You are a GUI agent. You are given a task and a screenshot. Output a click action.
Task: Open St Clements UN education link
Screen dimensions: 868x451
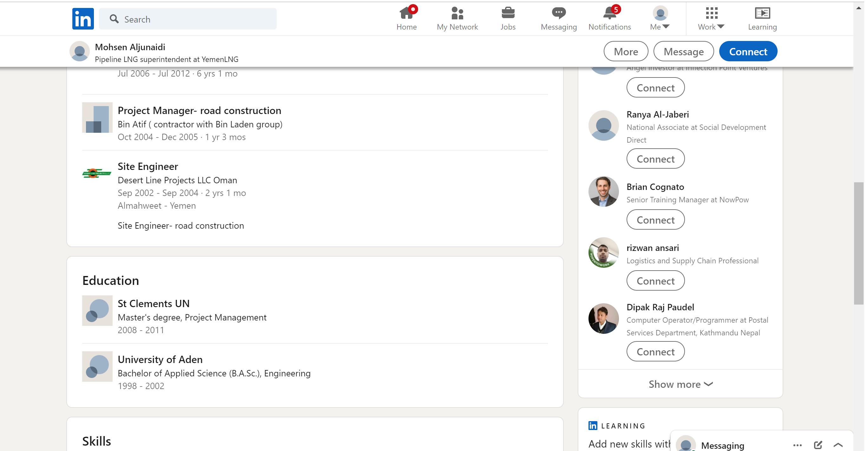click(154, 303)
